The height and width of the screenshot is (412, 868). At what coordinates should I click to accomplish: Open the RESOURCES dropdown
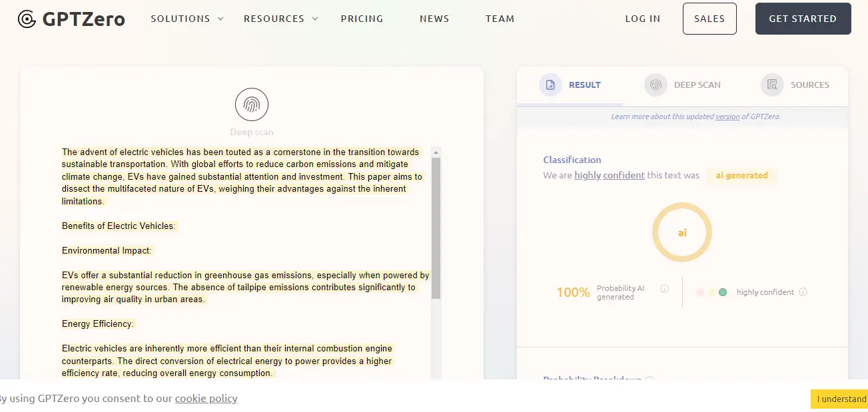(280, 19)
